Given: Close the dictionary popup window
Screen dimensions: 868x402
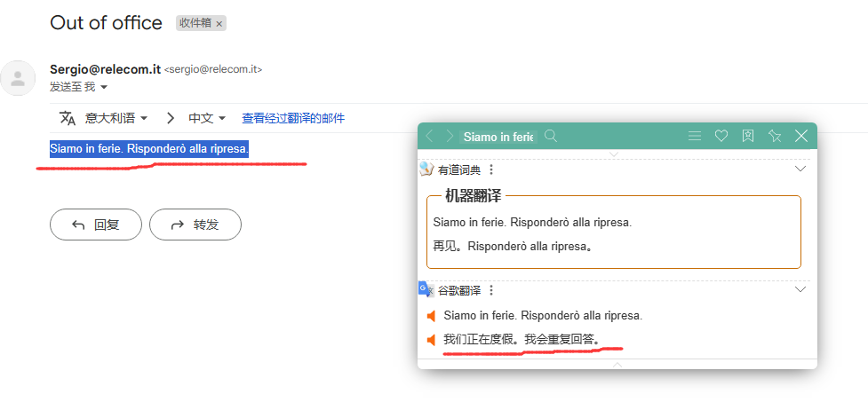Looking at the screenshot, I should click(801, 136).
